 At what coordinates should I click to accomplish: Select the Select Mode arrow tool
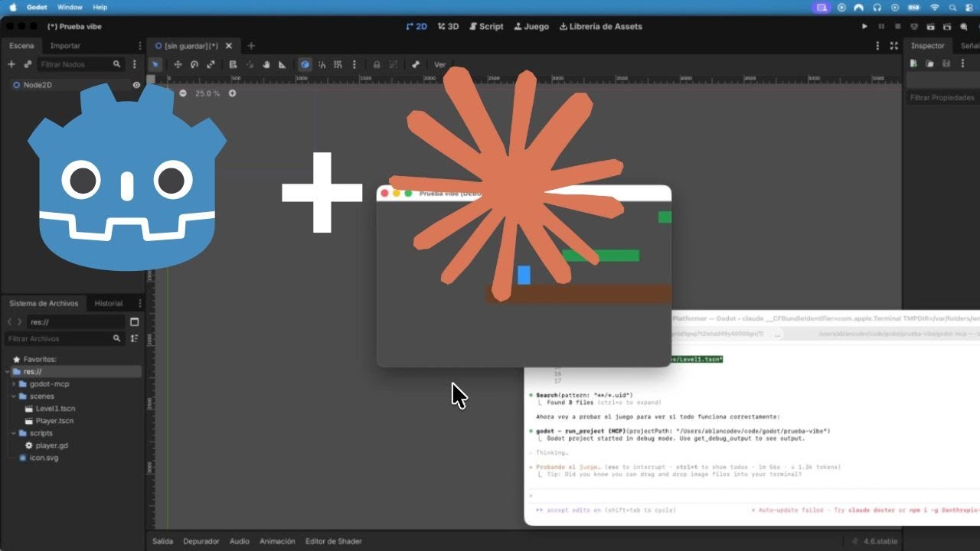tap(155, 64)
